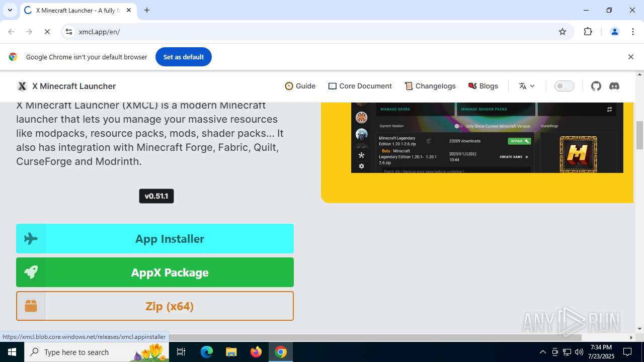Open the Chrome extensions puzzle icon

pyautogui.click(x=588, y=32)
